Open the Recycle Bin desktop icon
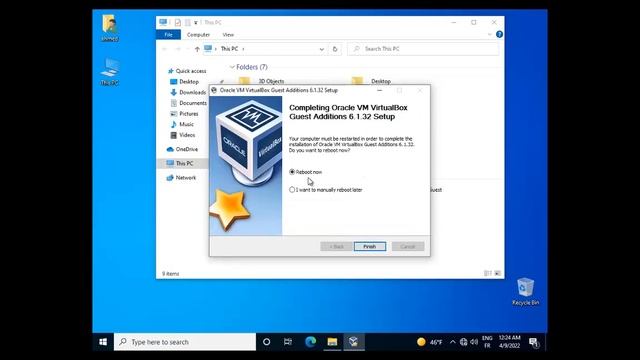640x360 pixels. click(x=525, y=291)
